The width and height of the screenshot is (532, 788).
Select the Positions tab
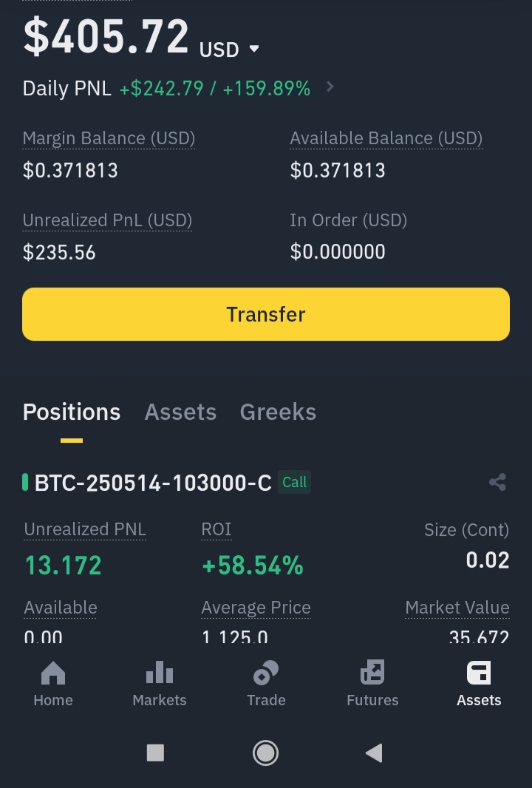tap(72, 412)
